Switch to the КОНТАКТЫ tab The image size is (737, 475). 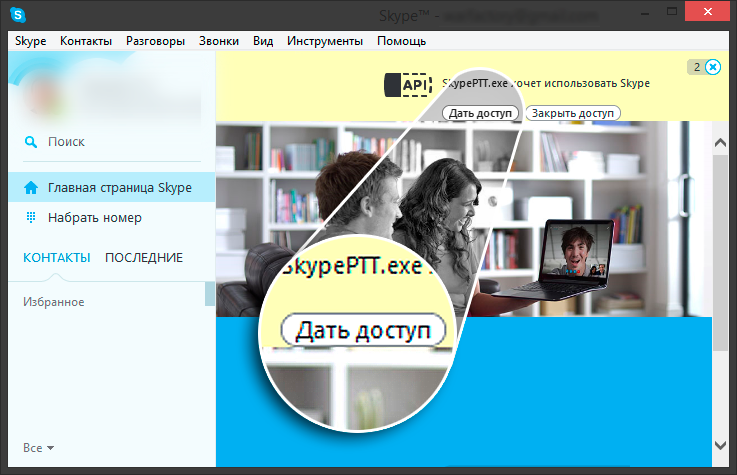point(57,257)
